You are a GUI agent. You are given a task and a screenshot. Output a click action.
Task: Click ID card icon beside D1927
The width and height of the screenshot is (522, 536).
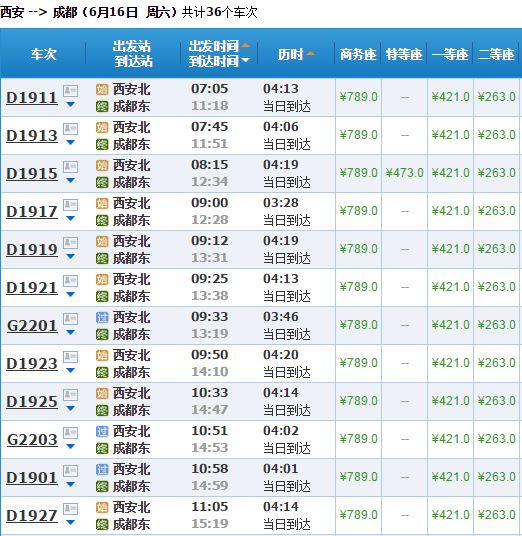pyautogui.click(x=70, y=509)
